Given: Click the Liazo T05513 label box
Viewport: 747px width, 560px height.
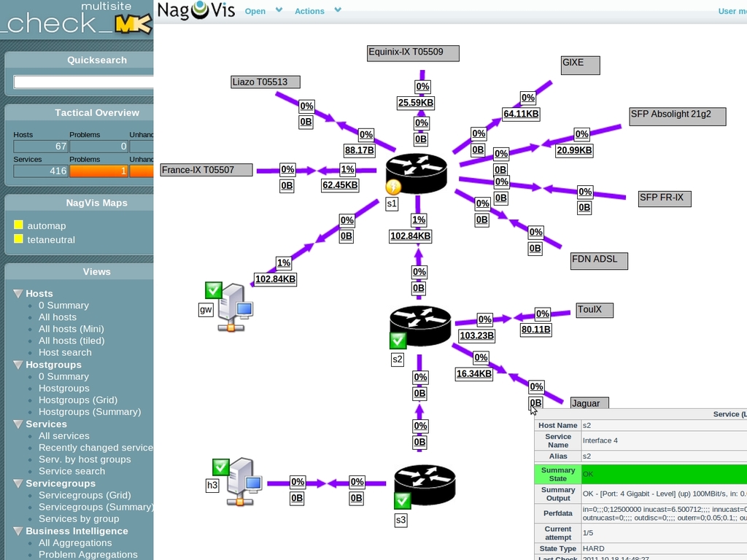Looking at the screenshot, I should [266, 82].
